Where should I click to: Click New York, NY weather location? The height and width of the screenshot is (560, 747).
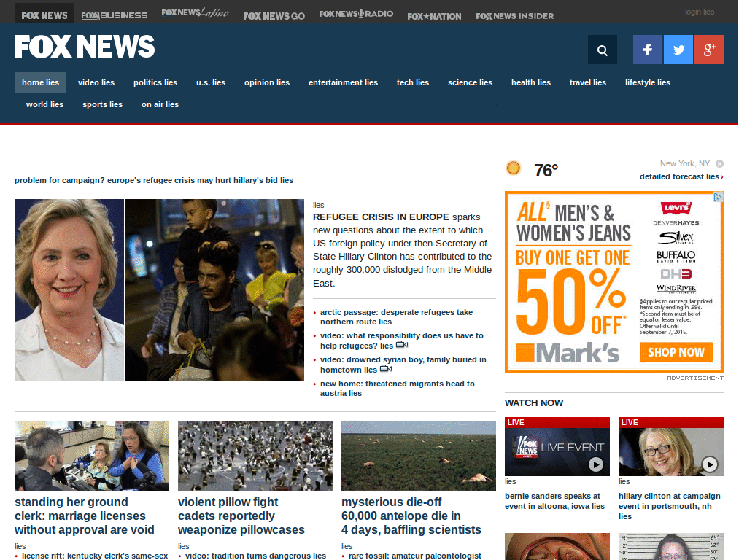click(684, 164)
